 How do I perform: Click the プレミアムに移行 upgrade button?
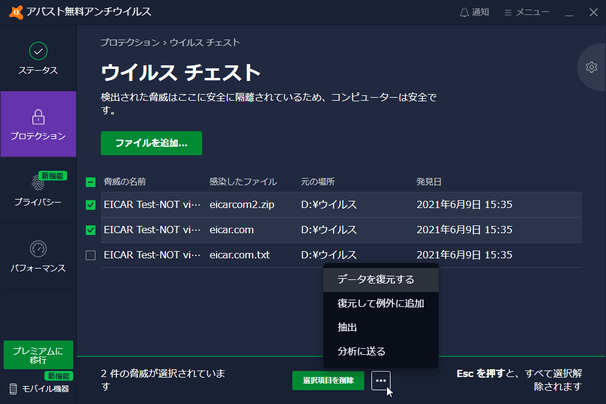[38, 355]
